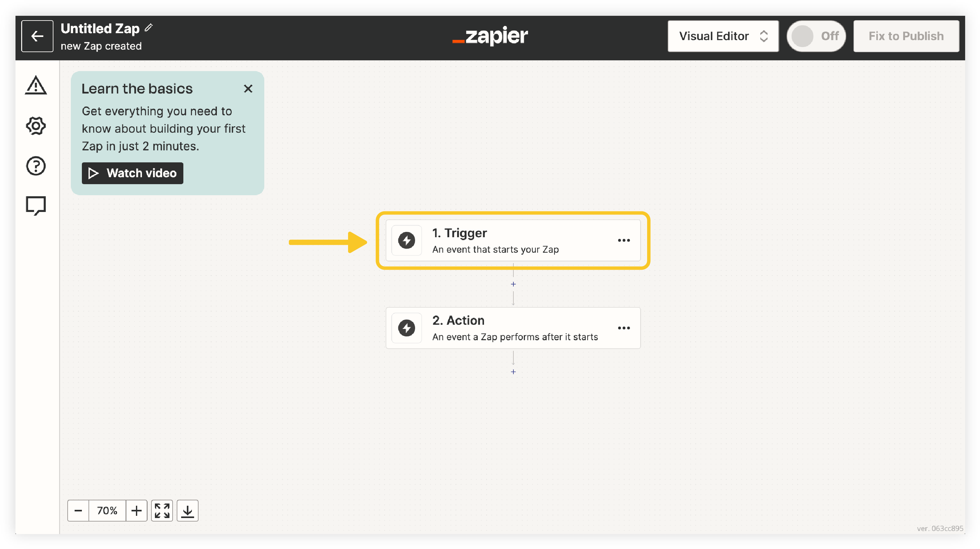This screenshot has height=549, width=980.
Task: Go back using the arrow button
Action: [37, 36]
